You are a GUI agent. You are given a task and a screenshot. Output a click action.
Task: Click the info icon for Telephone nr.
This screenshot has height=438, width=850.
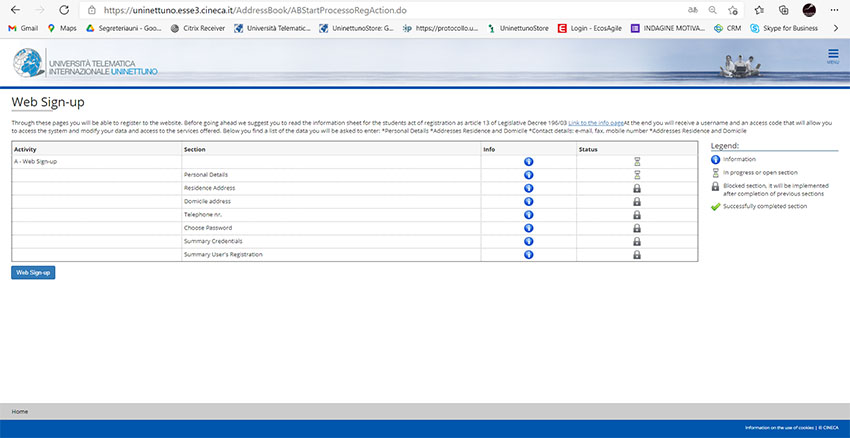coord(528,215)
